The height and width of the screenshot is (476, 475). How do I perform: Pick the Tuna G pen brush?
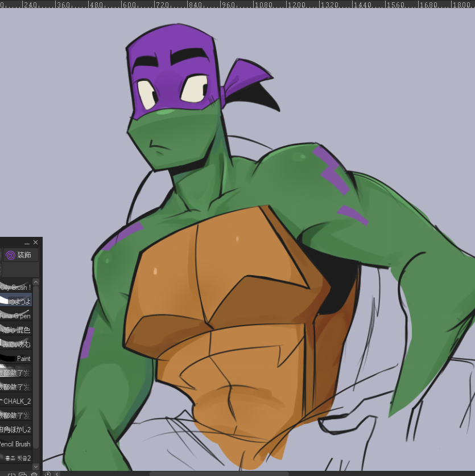coord(15,315)
